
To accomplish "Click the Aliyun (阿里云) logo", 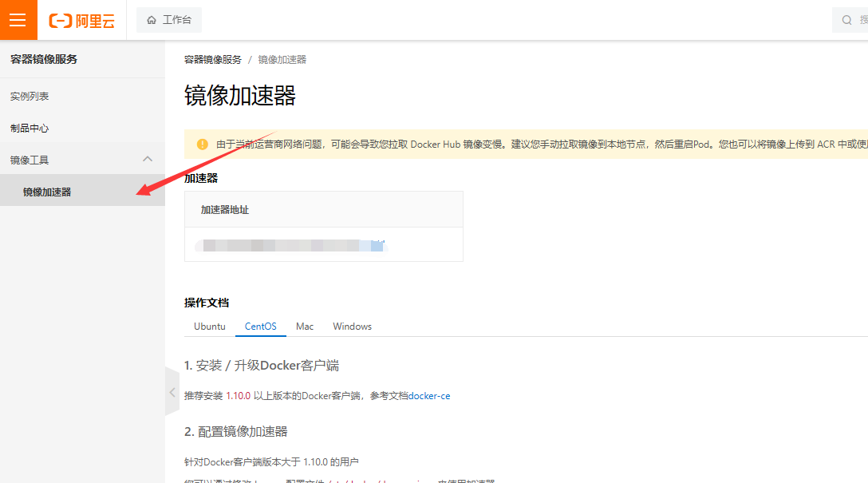I will (x=81, y=21).
